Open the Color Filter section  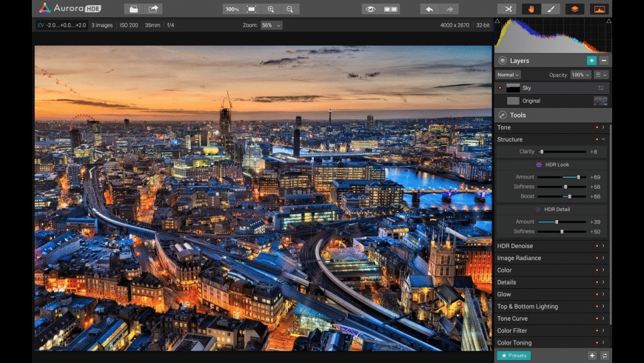552,330
